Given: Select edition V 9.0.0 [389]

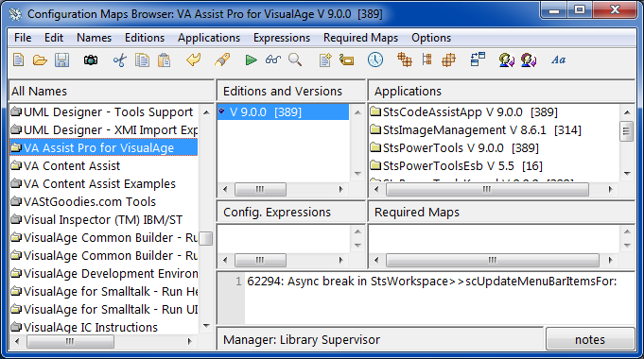Looking at the screenshot, I should tap(283, 112).
